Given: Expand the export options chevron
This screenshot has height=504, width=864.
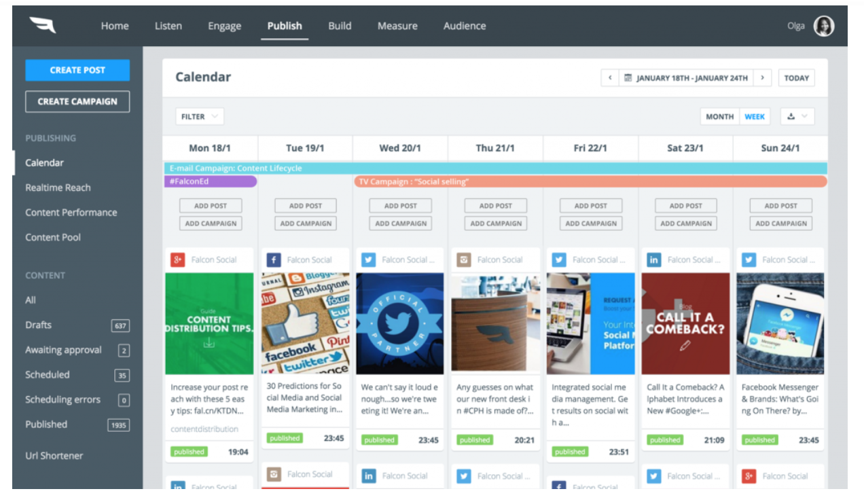Looking at the screenshot, I should coord(805,117).
